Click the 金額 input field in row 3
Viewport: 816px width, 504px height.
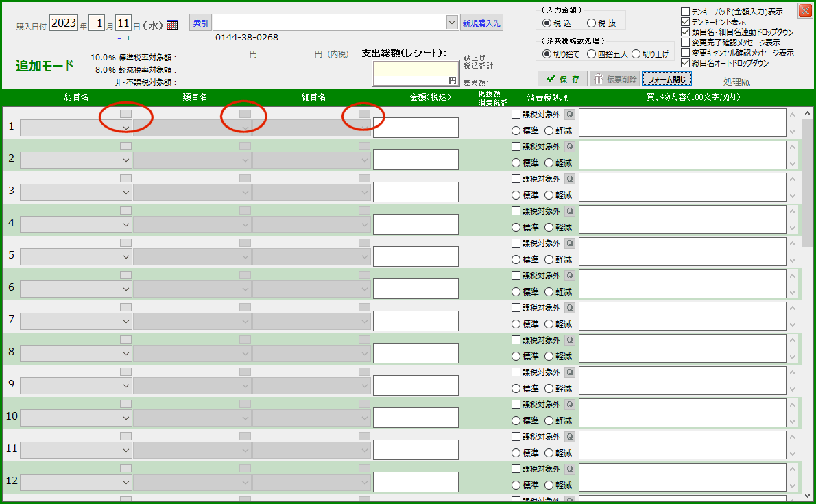[x=416, y=192]
